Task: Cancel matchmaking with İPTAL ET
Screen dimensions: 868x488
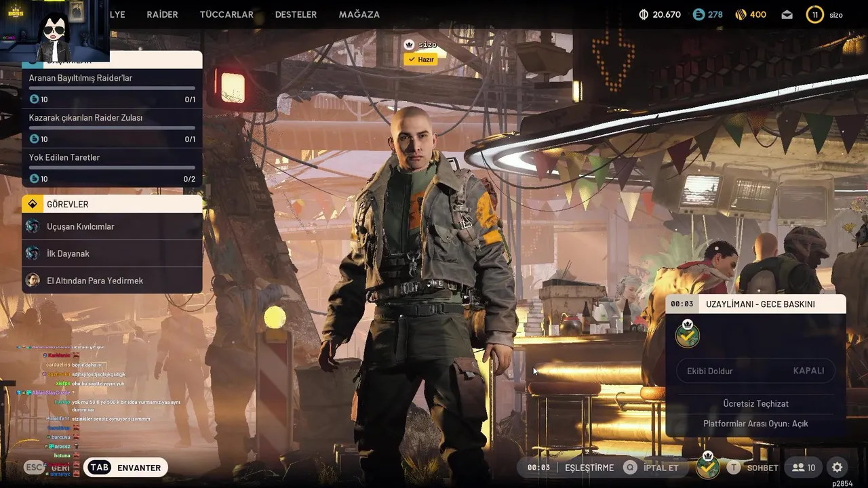Action: pyautogui.click(x=661, y=468)
